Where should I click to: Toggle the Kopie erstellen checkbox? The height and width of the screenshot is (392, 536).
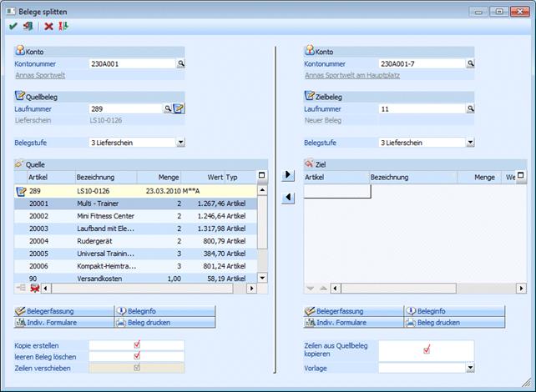[x=136, y=344]
